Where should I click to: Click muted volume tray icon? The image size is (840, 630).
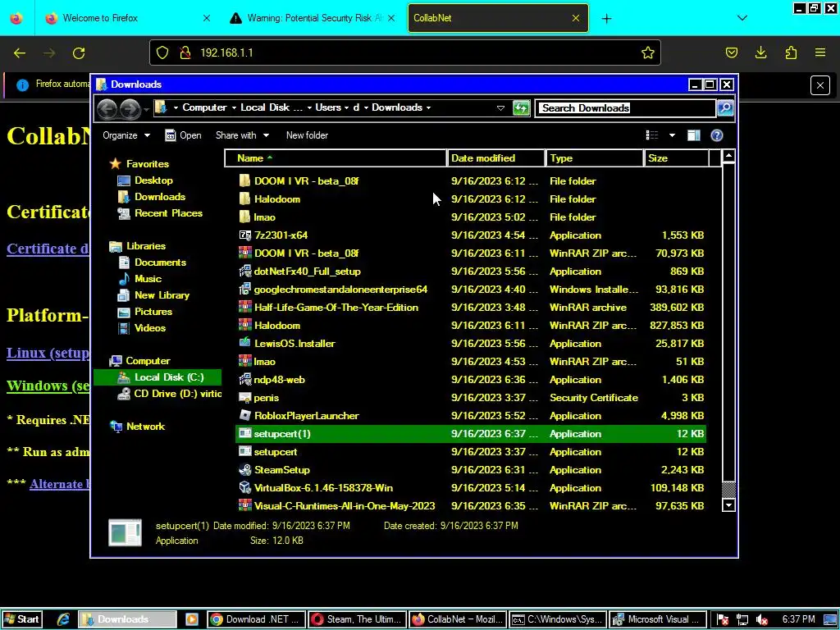(x=761, y=620)
